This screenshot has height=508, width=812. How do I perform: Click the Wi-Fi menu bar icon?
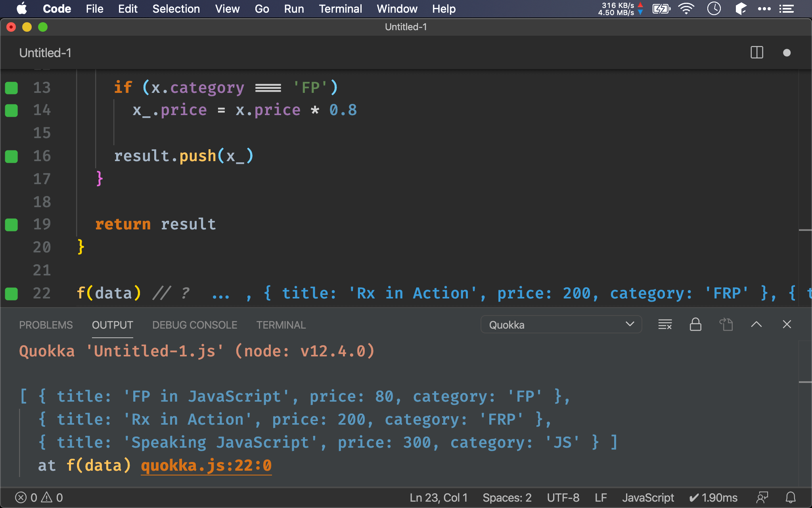tap(686, 9)
